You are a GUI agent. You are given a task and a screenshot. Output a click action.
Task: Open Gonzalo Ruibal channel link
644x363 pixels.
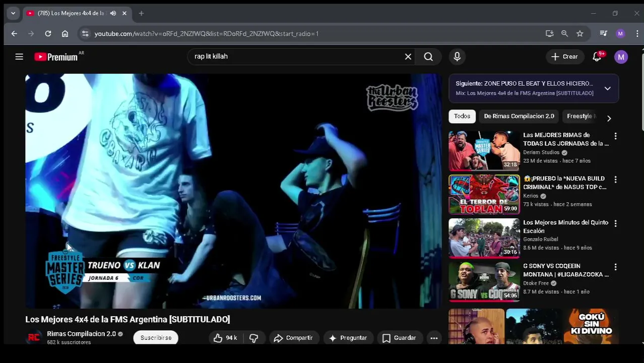tap(540, 239)
